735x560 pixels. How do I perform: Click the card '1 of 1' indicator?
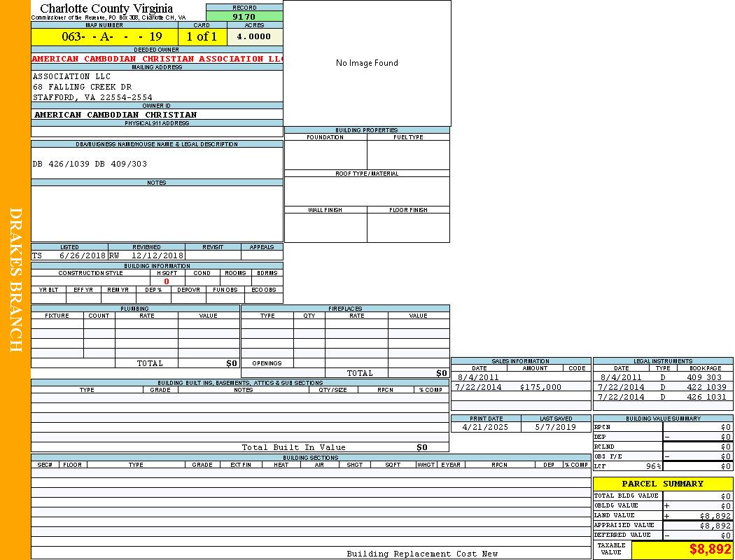(202, 36)
